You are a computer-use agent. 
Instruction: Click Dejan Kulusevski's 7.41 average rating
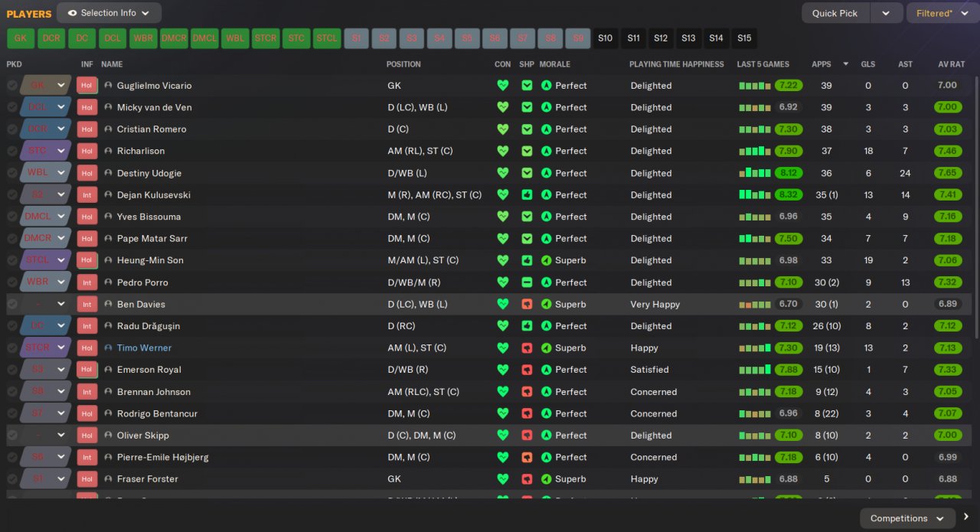pos(948,195)
